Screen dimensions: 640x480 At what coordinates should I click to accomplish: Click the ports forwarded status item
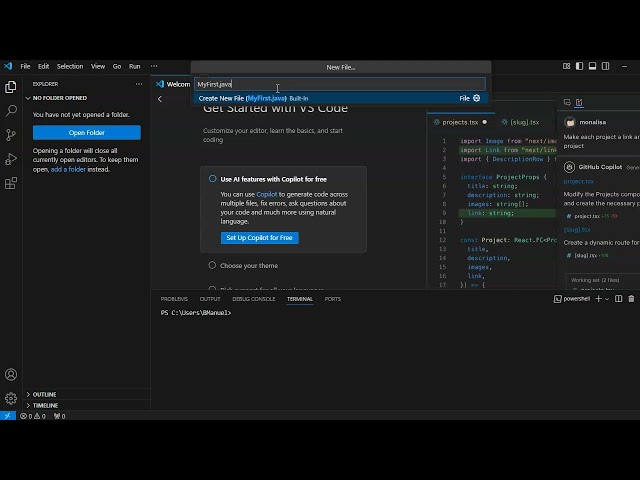click(x=60, y=416)
